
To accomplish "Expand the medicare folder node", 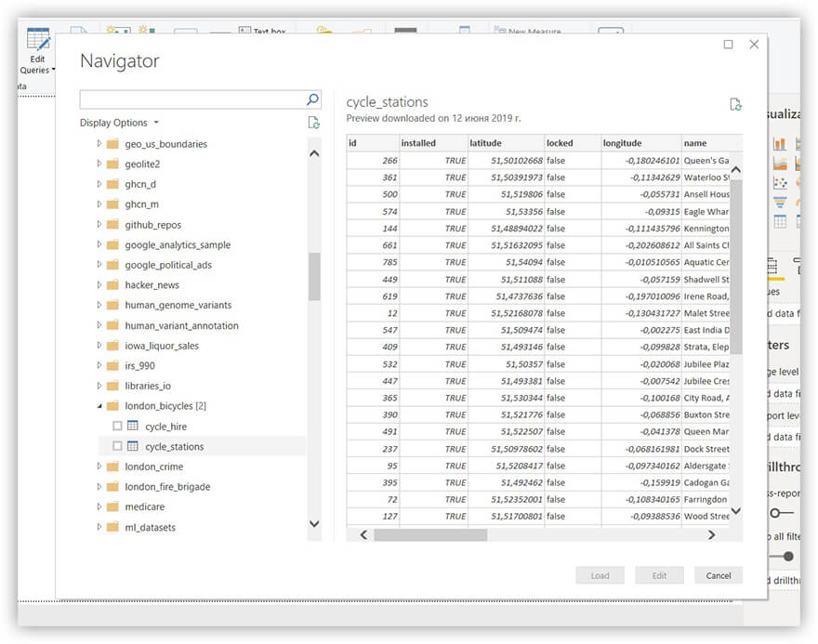I will [99, 507].
